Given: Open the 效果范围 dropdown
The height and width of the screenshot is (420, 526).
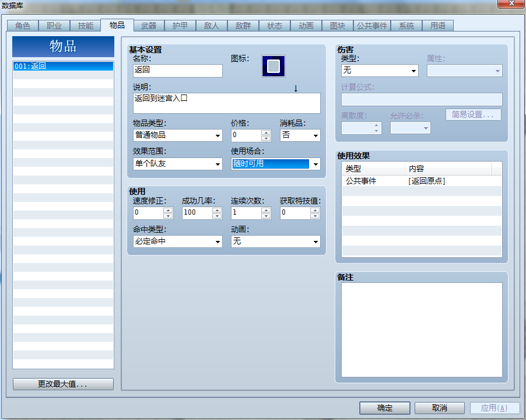Looking at the screenshot, I should (x=177, y=164).
